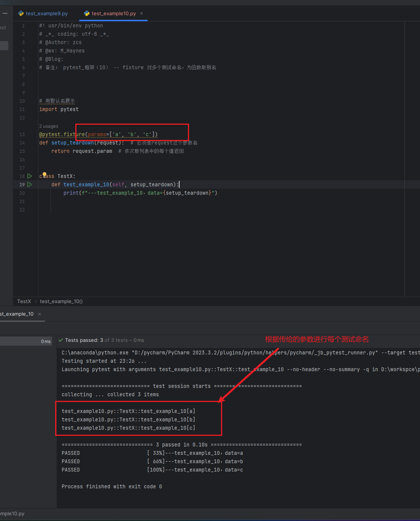Click console output 'test_example_10[b]' line
Image resolution: width=420 pixels, height=521 pixels.
point(129,419)
